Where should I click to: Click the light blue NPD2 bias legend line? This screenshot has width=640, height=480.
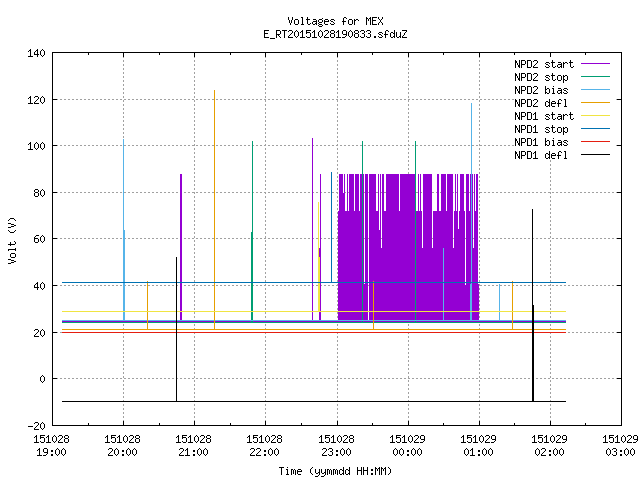pos(595,89)
